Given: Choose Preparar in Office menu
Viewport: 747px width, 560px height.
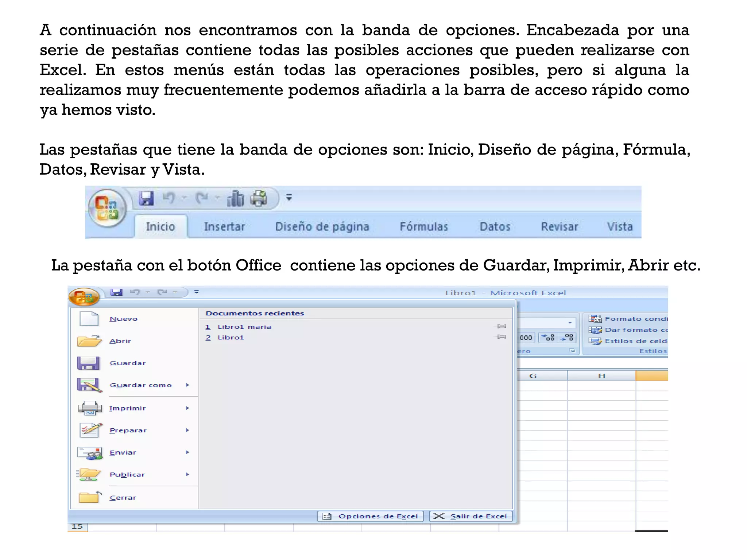Looking at the screenshot, I should 128,431.
